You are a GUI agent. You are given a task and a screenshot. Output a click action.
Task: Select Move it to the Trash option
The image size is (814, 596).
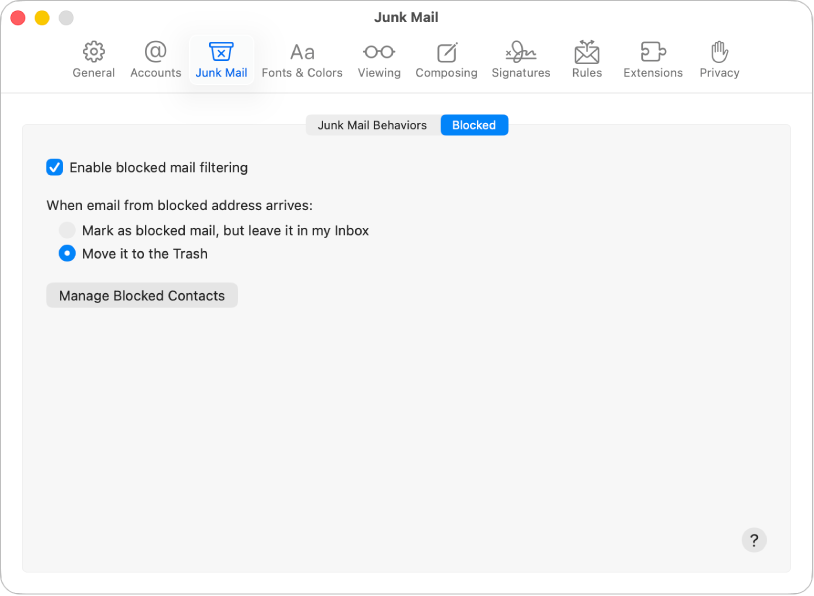67,253
